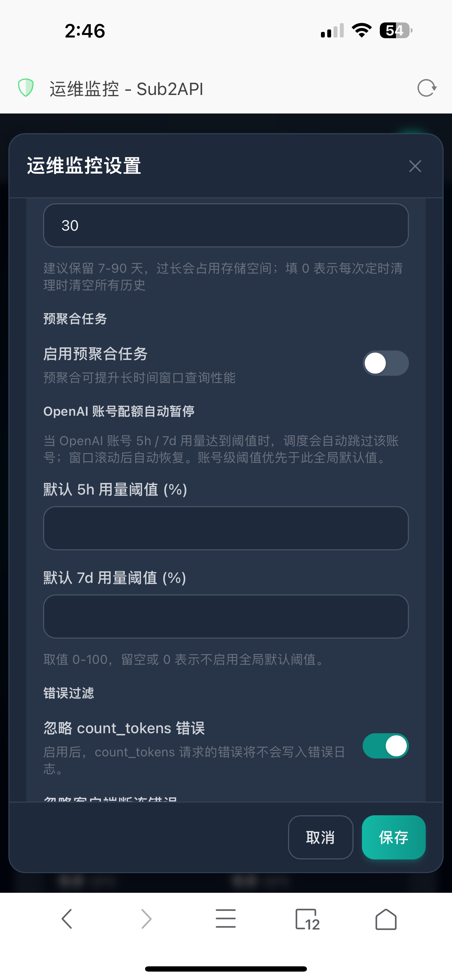Tap the Wi-Fi status icon
The height and width of the screenshot is (980, 452).
click(362, 30)
